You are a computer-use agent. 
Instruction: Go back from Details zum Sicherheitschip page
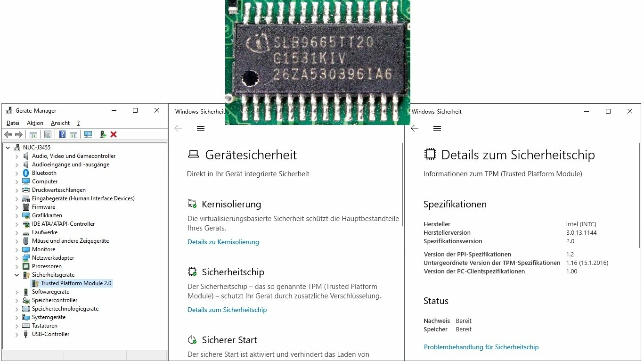click(415, 128)
